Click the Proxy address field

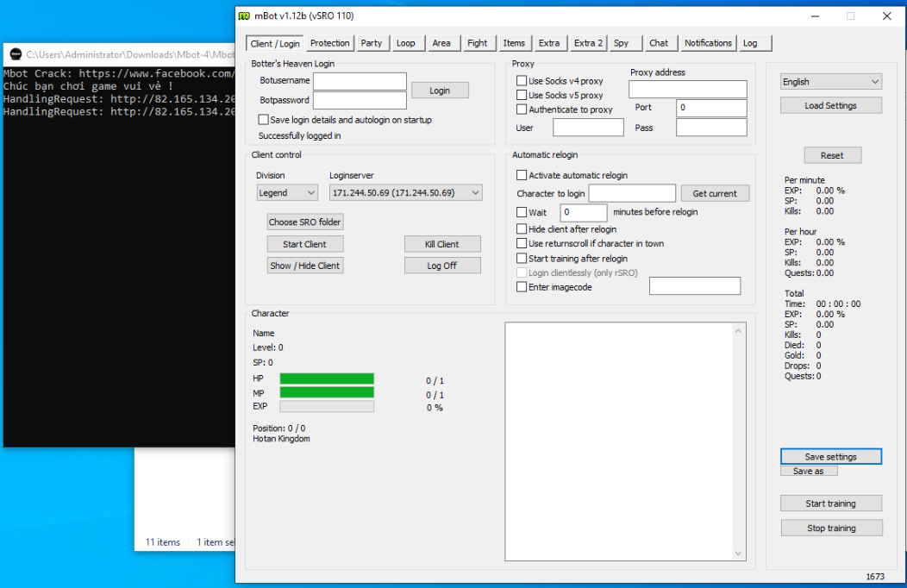click(688, 89)
